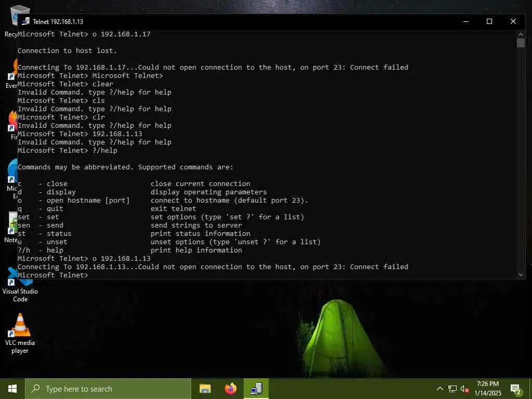Screen dimensions: 532x399
Task: Open File Explorer from the taskbar
Action: [205, 389]
